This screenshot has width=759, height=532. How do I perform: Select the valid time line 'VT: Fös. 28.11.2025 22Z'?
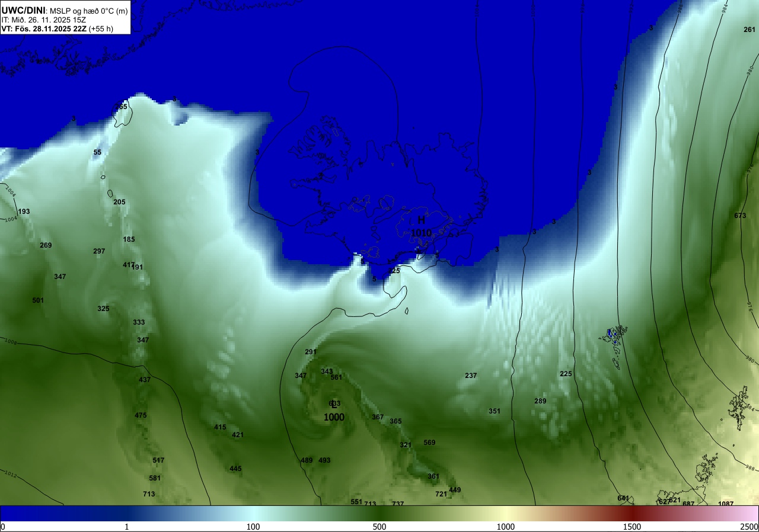(x=44, y=28)
